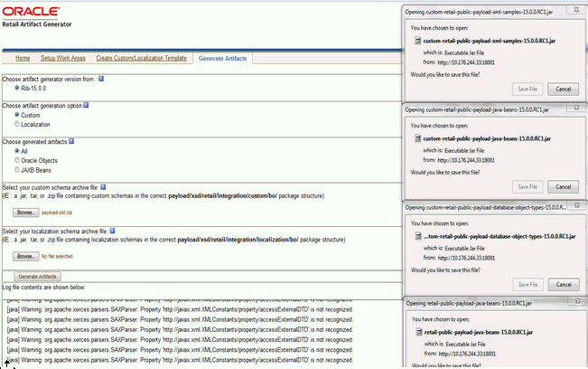Cancel the database-object-types jar dialog
Screen dimensions: 588x369
point(564,285)
